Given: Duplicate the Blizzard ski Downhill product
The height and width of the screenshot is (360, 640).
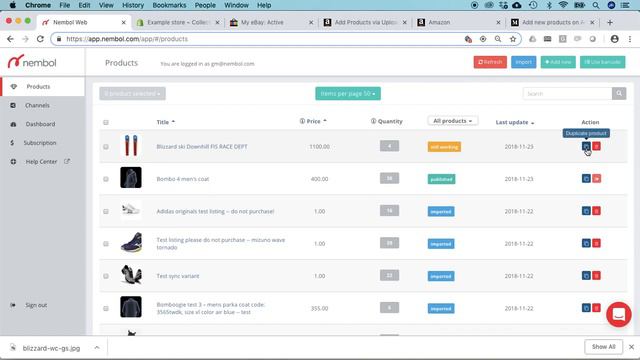Looking at the screenshot, I should coord(586,146).
